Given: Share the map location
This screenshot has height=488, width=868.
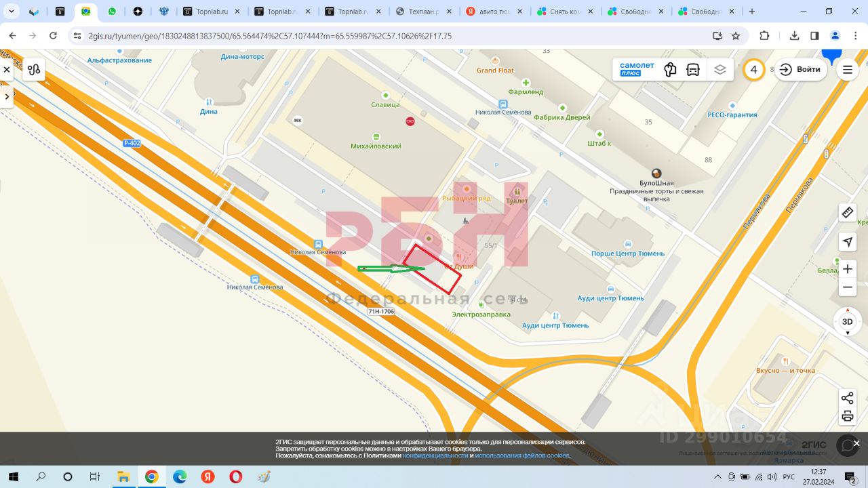Looking at the screenshot, I should [847, 398].
